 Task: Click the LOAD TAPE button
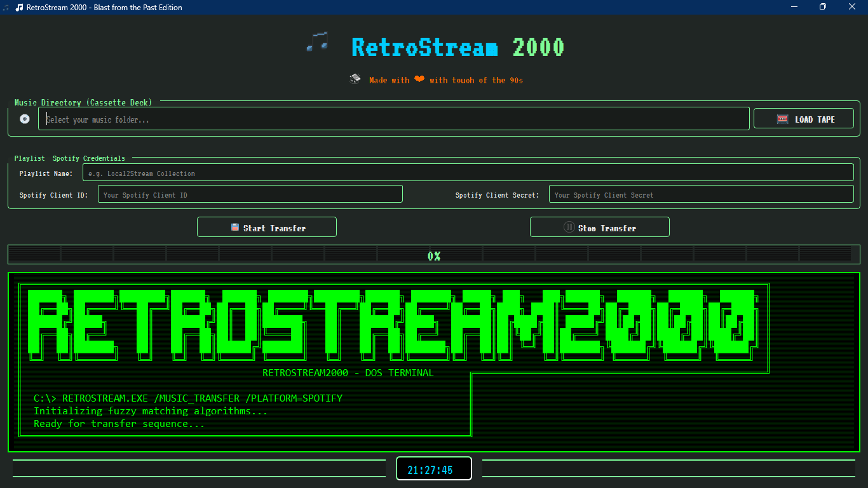[x=804, y=119]
